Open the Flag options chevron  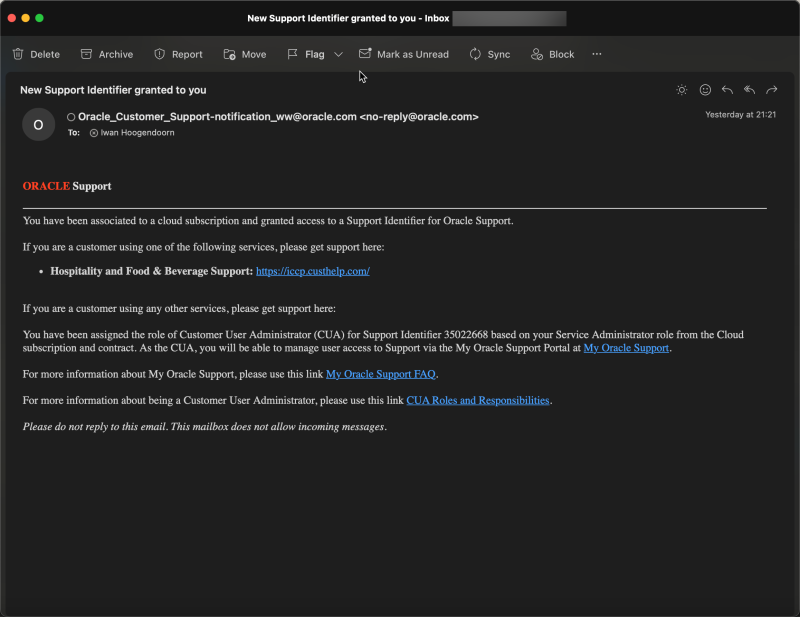tap(337, 54)
